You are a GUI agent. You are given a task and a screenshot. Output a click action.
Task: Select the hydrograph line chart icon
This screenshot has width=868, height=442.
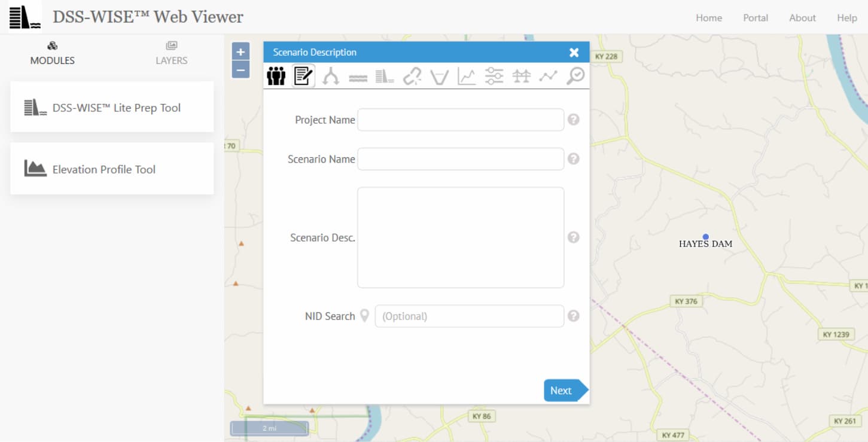pyautogui.click(x=467, y=75)
